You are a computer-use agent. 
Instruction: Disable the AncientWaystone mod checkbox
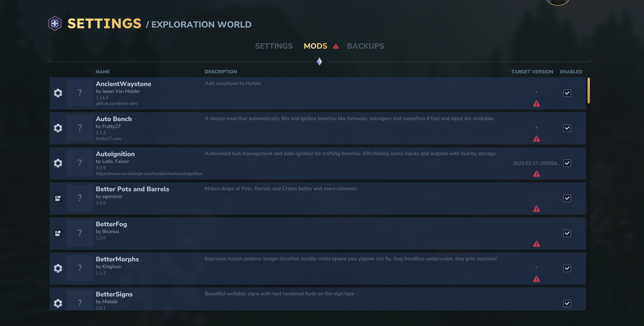point(567,93)
